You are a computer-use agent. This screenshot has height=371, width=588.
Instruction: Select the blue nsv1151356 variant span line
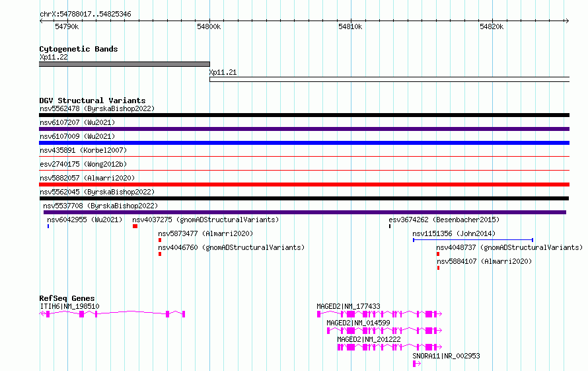473,240
